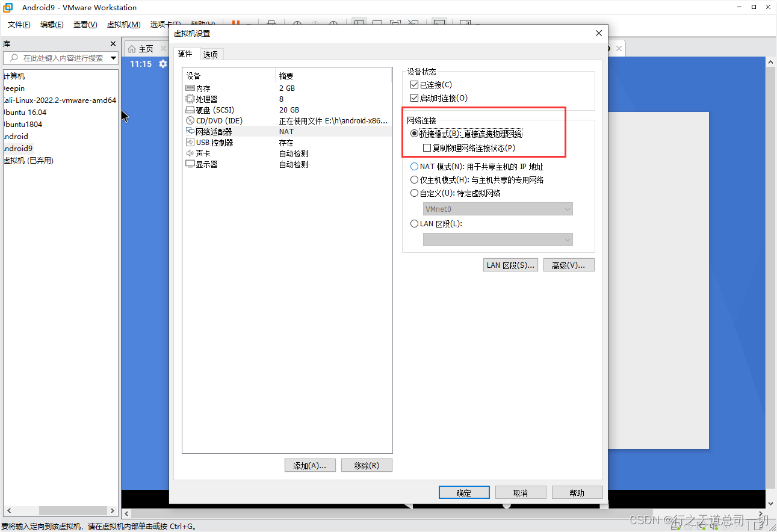Open the 虚拟机(M) menu
The image size is (777, 532).
pyautogui.click(x=123, y=25)
